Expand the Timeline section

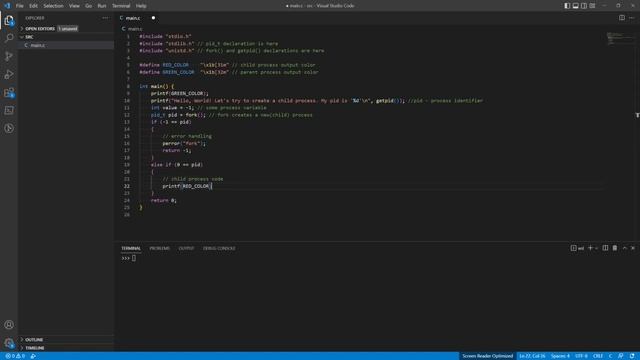pos(35,348)
